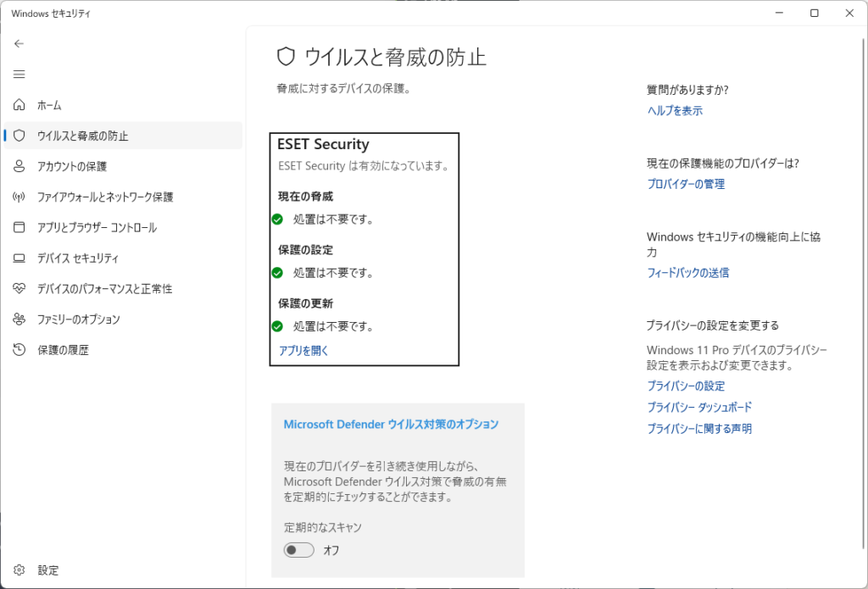
Task: Collapse the navigation pane with the hamburger button
Action: [19, 74]
